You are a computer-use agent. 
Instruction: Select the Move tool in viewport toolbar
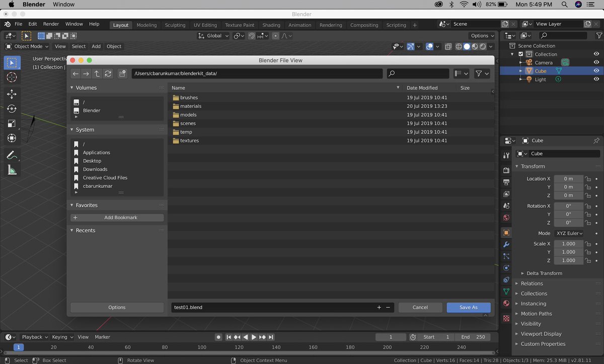click(x=12, y=94)
